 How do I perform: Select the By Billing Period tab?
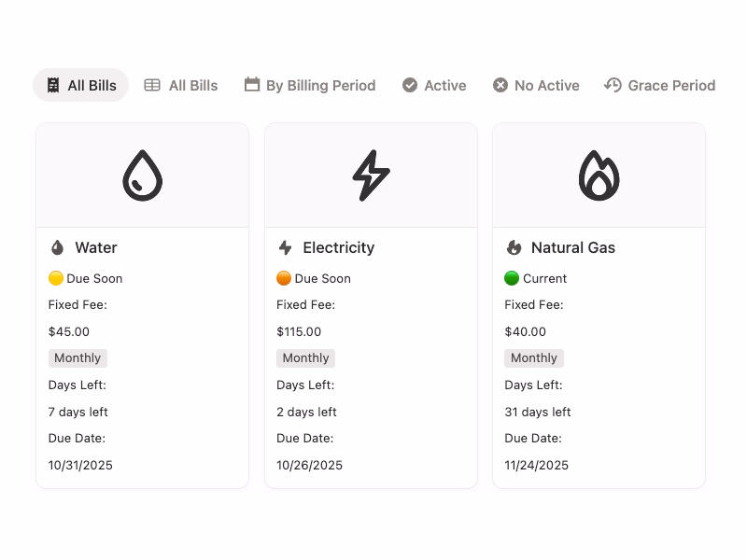coord(310,85)
